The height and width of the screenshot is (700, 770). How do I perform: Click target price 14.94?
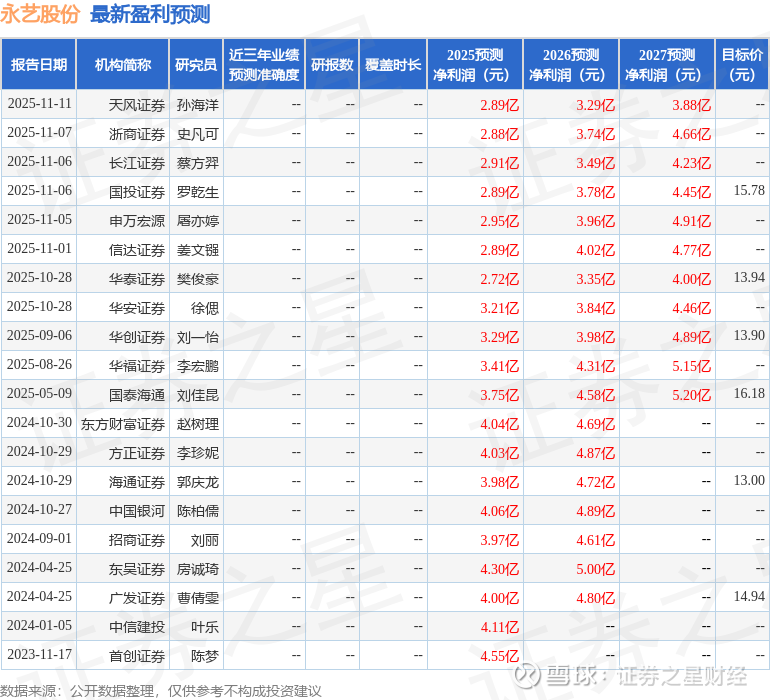749,596
